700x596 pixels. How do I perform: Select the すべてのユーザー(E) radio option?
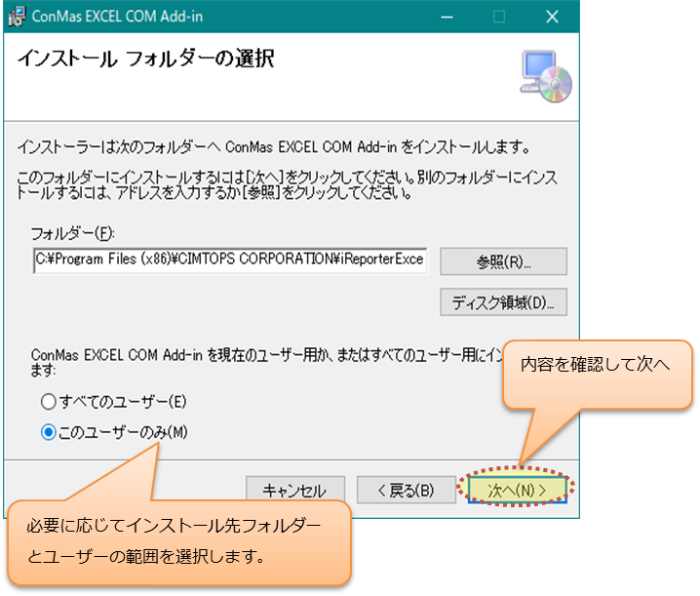49,401
